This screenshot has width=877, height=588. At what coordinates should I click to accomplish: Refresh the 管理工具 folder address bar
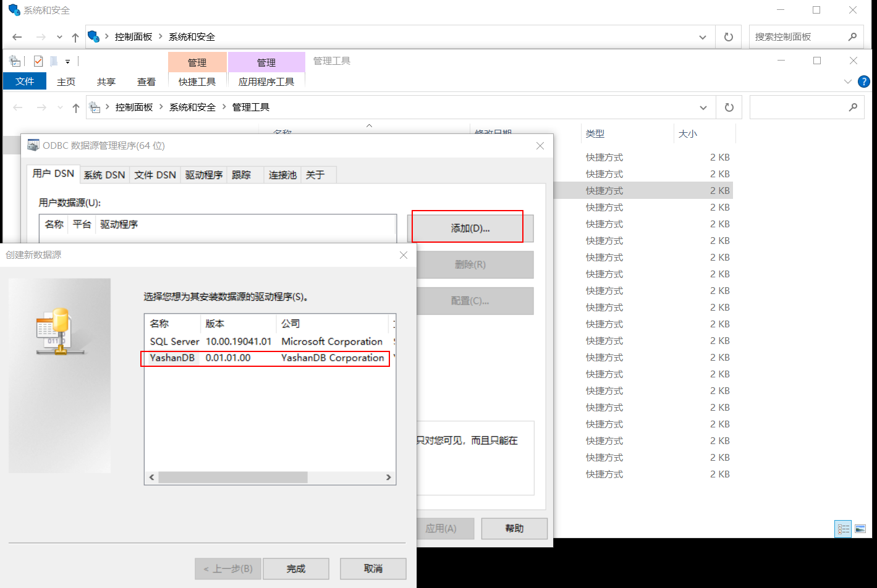(x=729, y=107)
